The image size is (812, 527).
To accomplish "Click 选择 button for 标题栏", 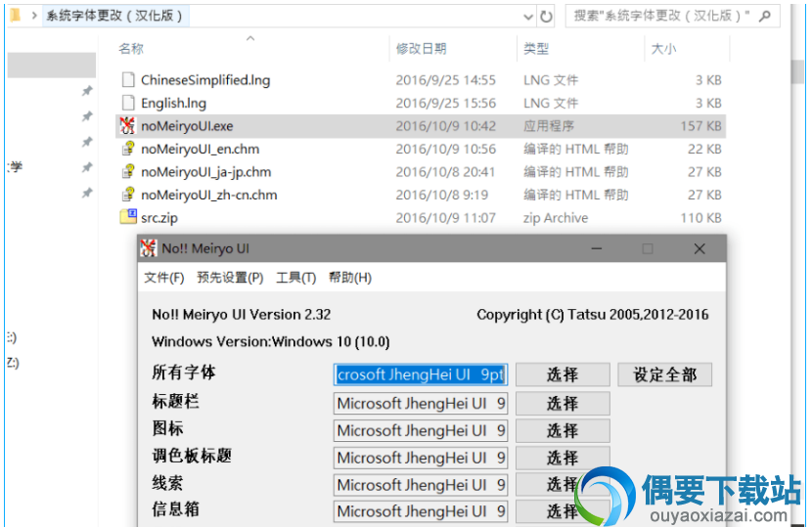I will (x=563, y=404).
